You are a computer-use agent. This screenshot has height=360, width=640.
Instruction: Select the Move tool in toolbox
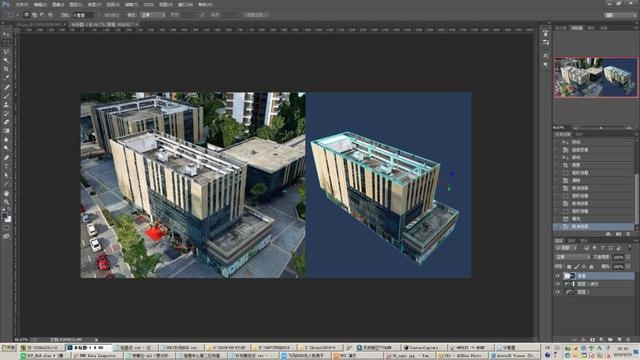[6, 34]
